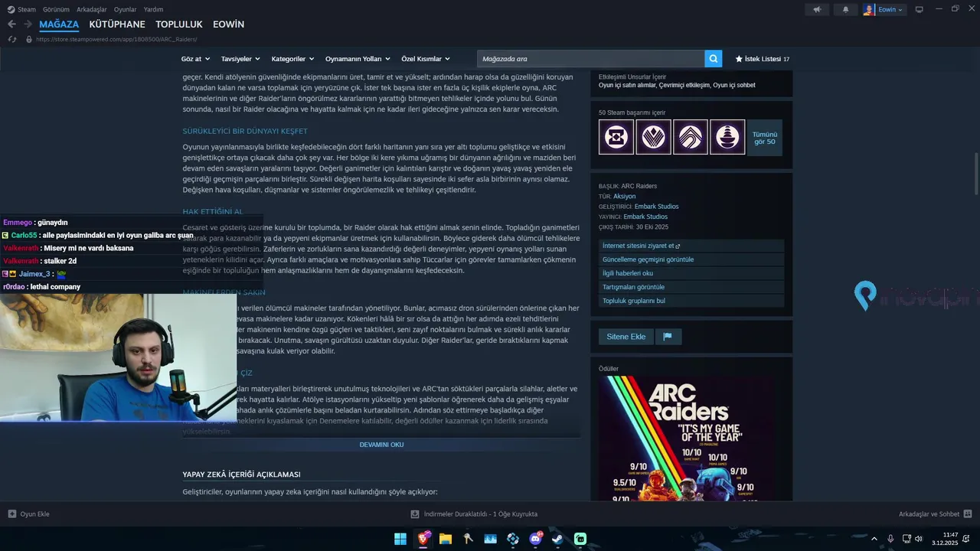Click the magnifier search button

pyautogui.click(x=714, y=59)
